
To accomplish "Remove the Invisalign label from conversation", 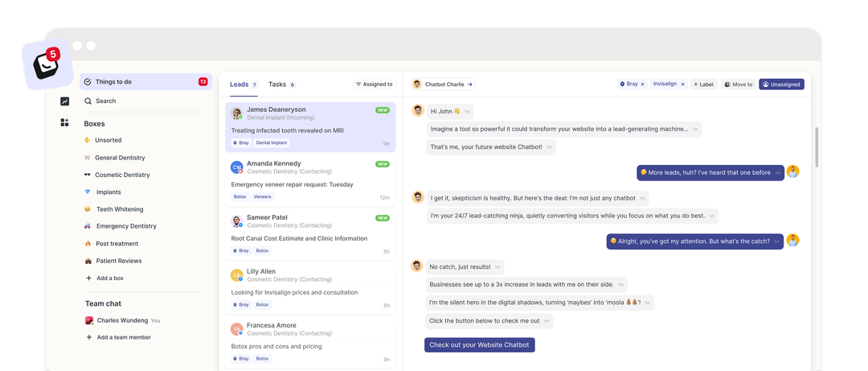I will pyautogui.click(x=682, y=85).
